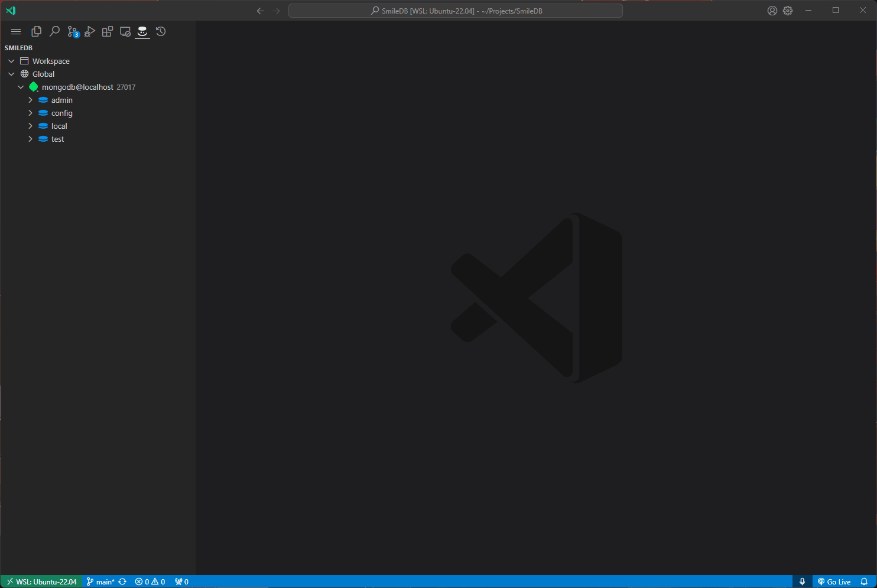877x588 pixels.
Task: Go forward with the right arrow
Action: click(276, 11)
